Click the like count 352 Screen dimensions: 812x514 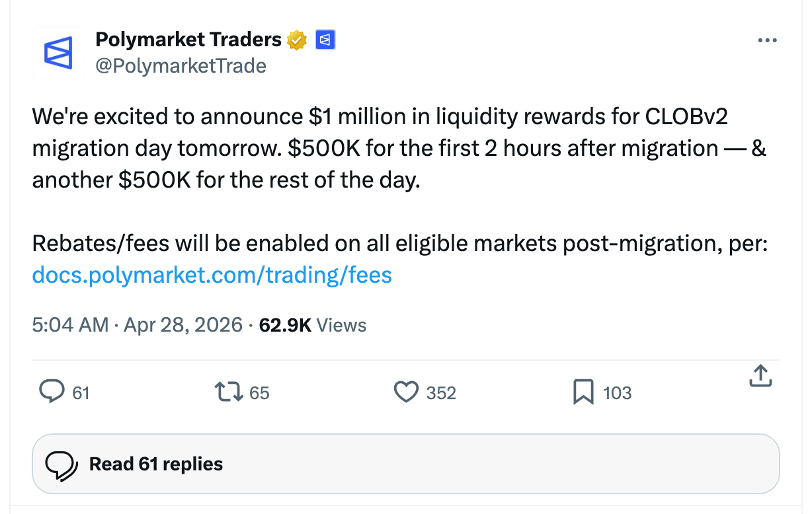pyautogui.click(x=441, y=393)
